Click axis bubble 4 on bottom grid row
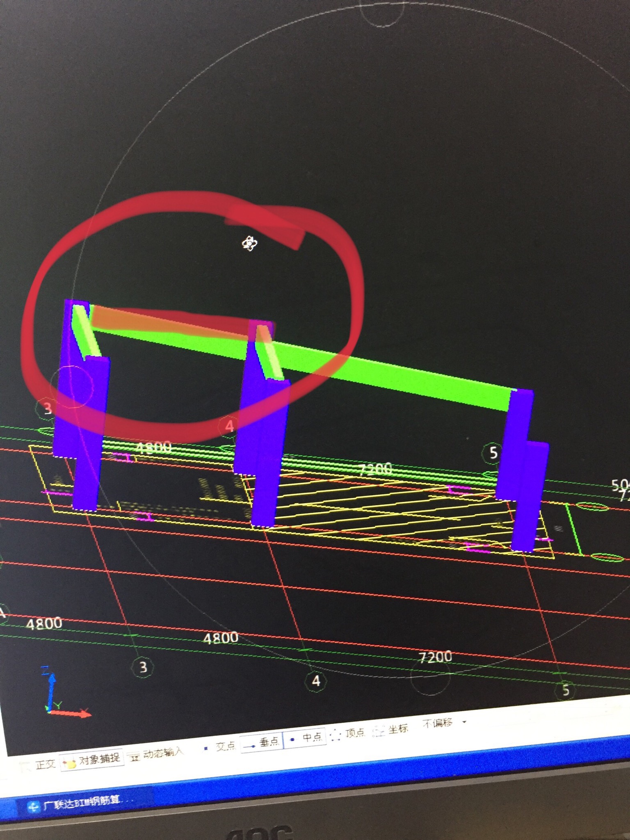 (x=316, y=681)
